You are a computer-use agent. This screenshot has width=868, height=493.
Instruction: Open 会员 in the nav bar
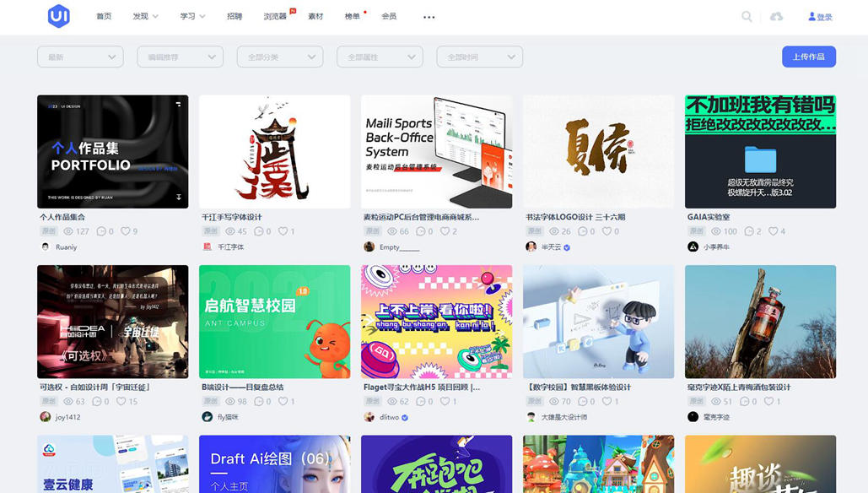[389, 17]
